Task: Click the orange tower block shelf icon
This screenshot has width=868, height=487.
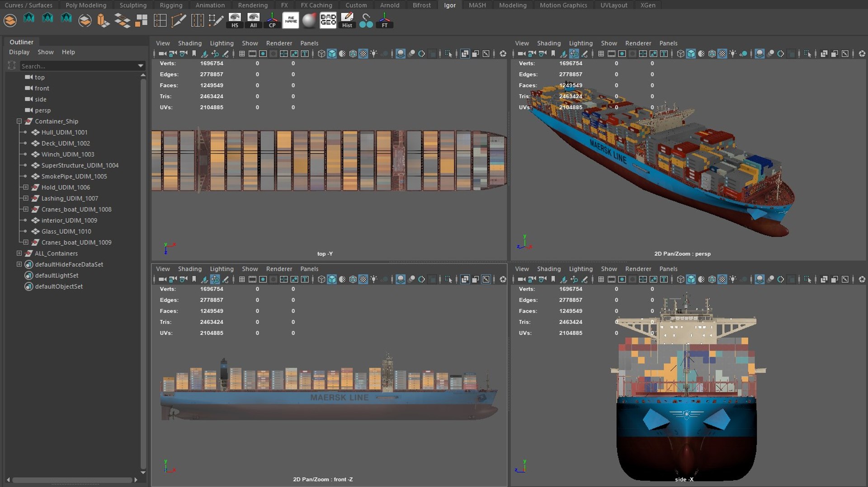Action: point(104,21)
